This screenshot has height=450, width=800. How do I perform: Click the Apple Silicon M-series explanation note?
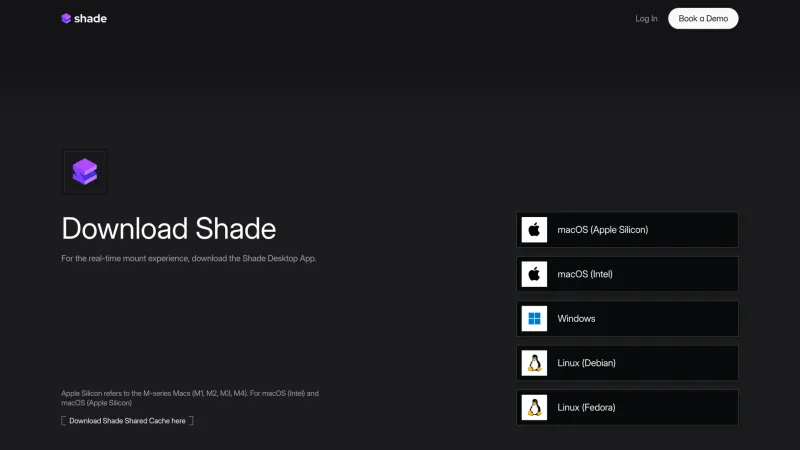[x=190, y=398]
